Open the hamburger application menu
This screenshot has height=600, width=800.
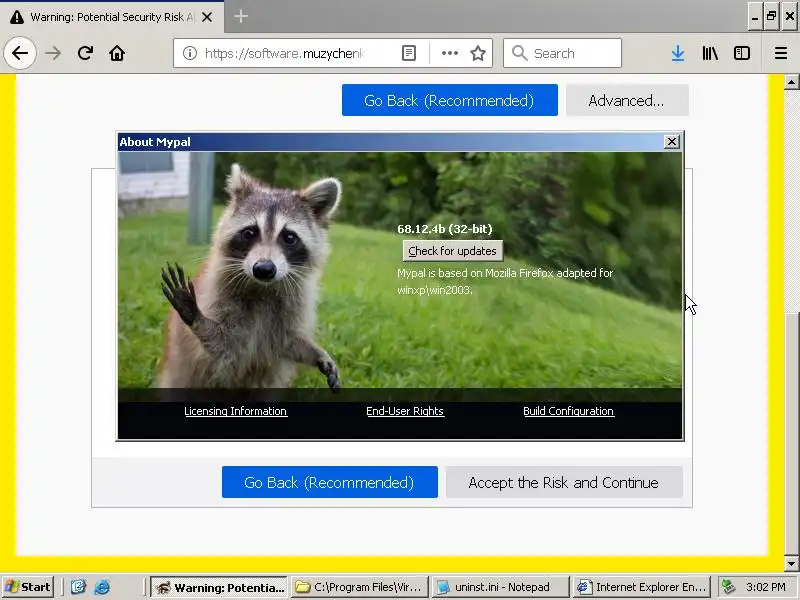pyautogui.click(x=781, y=53)
